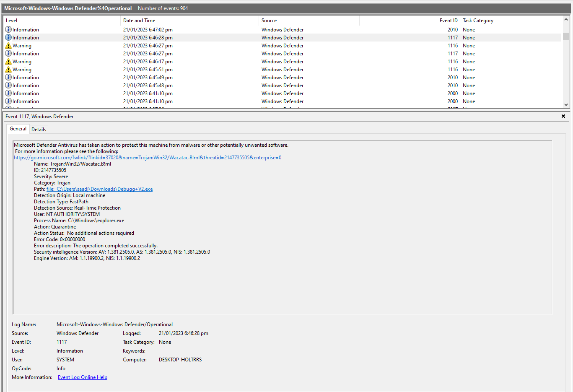Click 'Windows Defender' source in the 6:45:51 pm row
The width and height of the screenshot is (573, 392).
click(283, 70)
